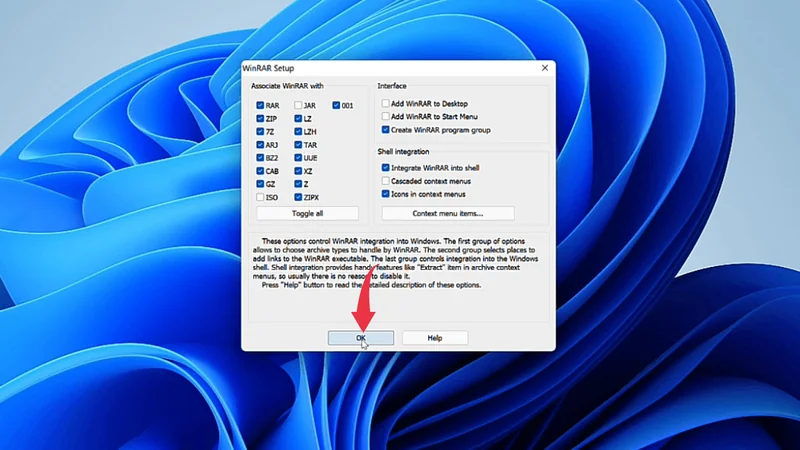
Task: Uncheck the ZIPX file association checkbox
Action: 298,197
